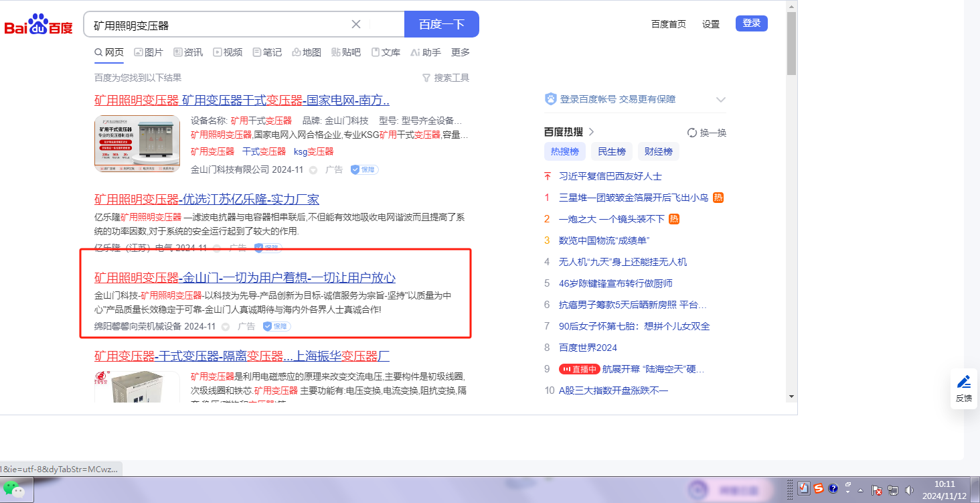
Task: Open WeChat from the taskbar
Action: click(x=13, y=490)
